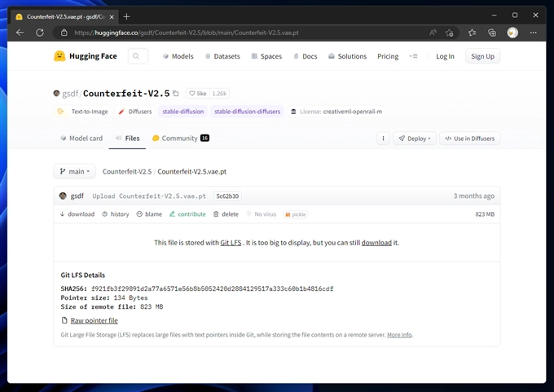Image resolution: width=554 pixels, height=392 pixels.
Task: Click gsdf commit author link
Action: pos(77,196)
